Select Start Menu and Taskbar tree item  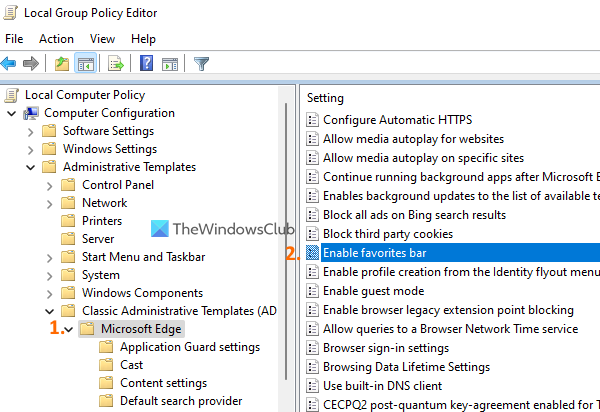point(143,257)
